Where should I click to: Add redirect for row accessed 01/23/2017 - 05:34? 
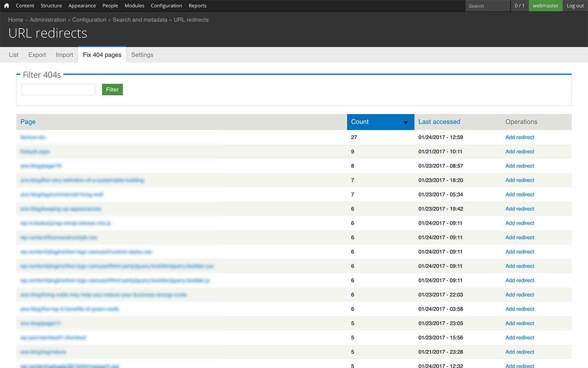pos(520,195)
